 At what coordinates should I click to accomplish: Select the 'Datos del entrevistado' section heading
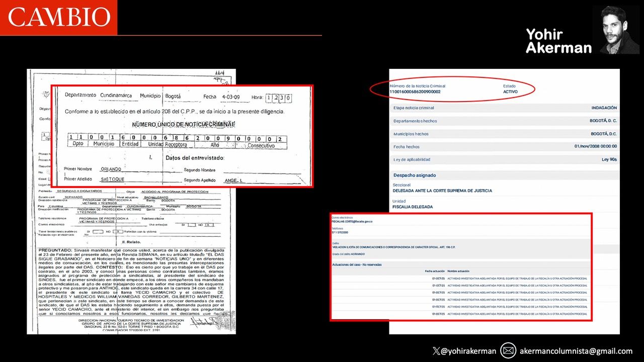(x=195, y=158)
